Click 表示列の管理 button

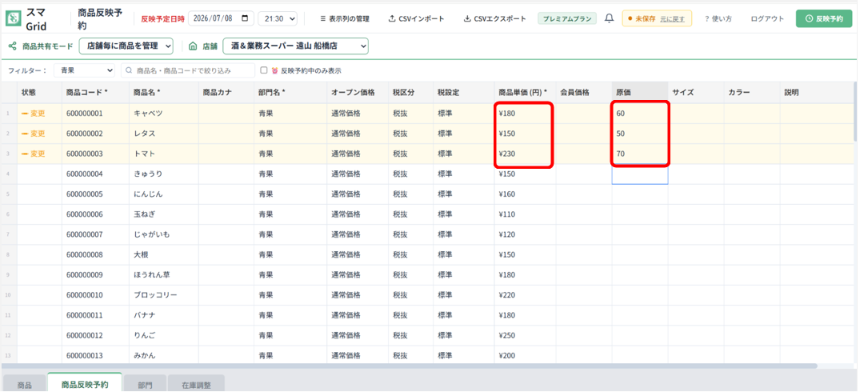pos(345,19)
